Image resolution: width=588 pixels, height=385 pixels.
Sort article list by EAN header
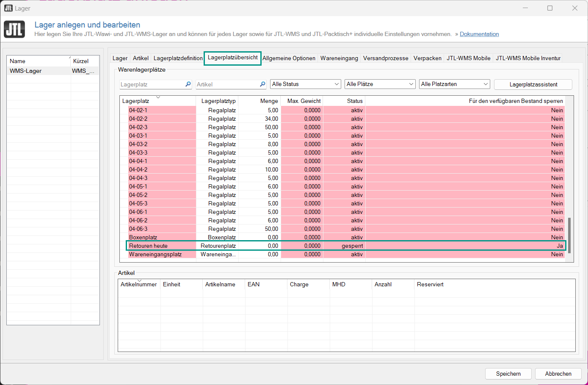[x=266, y=284]
